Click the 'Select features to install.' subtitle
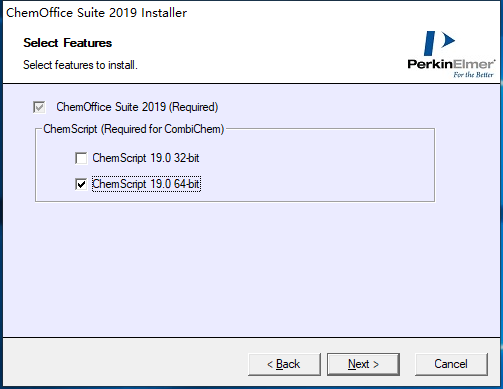Image resolution: width=503 pixels, height=389 pixels. [80, 65]
